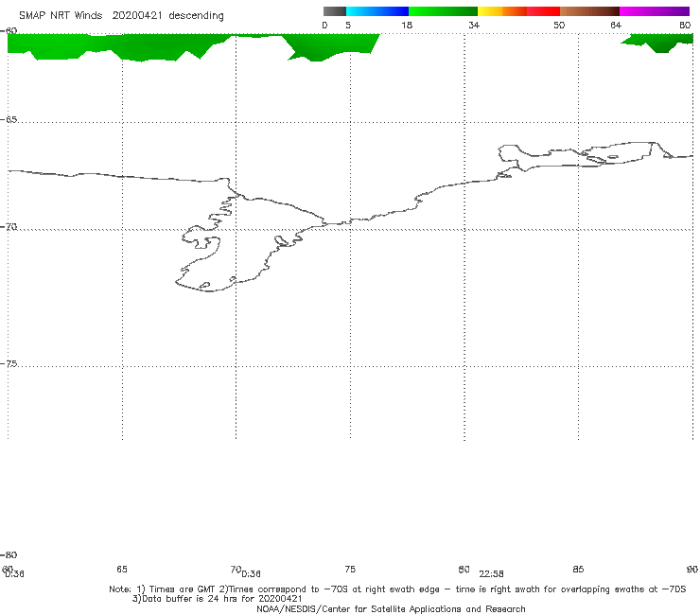Click the 'Note: 1) Times are GMT' line

[397, 589]
